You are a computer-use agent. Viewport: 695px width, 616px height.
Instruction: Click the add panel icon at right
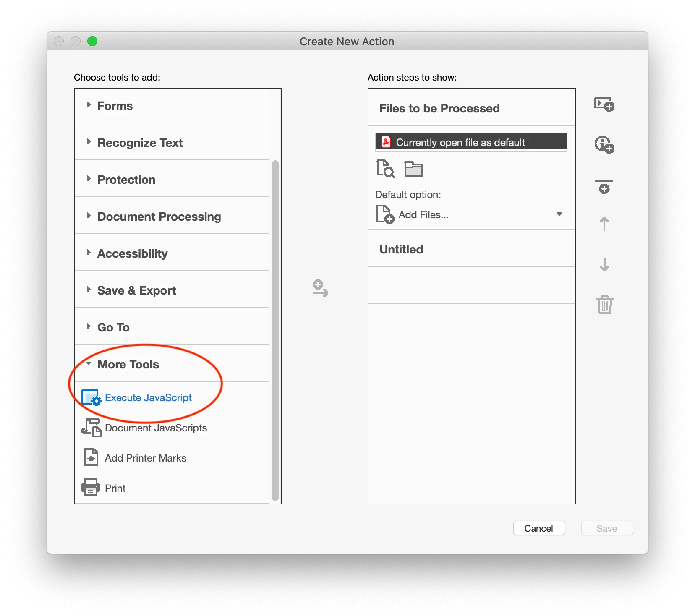pyautogui.click(x=604, y=104)
